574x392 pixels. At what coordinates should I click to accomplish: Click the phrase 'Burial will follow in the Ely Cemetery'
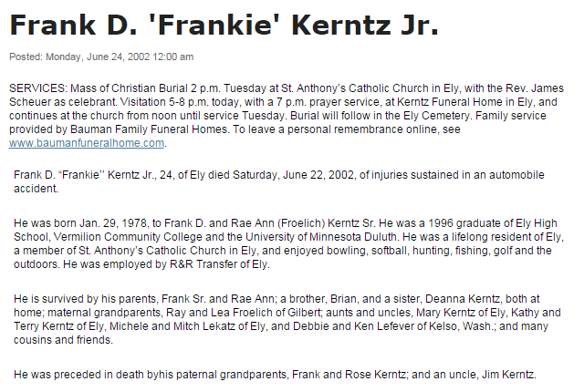(x=380, y=116)
